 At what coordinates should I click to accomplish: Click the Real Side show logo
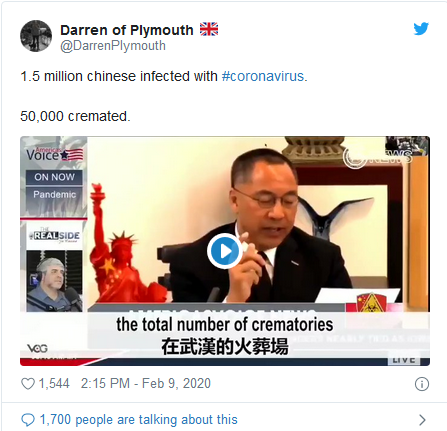(55, 236)
